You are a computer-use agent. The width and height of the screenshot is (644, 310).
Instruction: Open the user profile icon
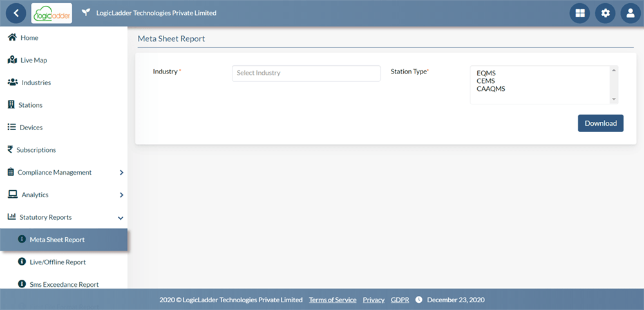(x=630, y=13)
